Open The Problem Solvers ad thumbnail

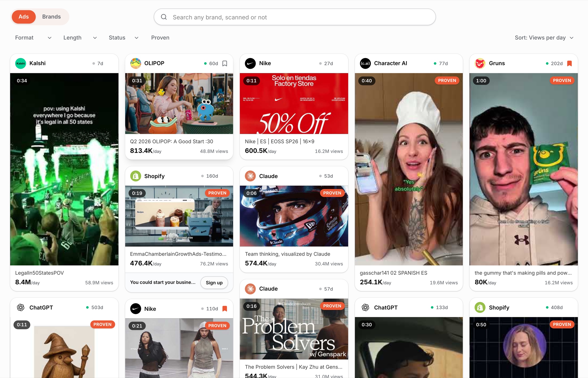[x=294, y=329]
